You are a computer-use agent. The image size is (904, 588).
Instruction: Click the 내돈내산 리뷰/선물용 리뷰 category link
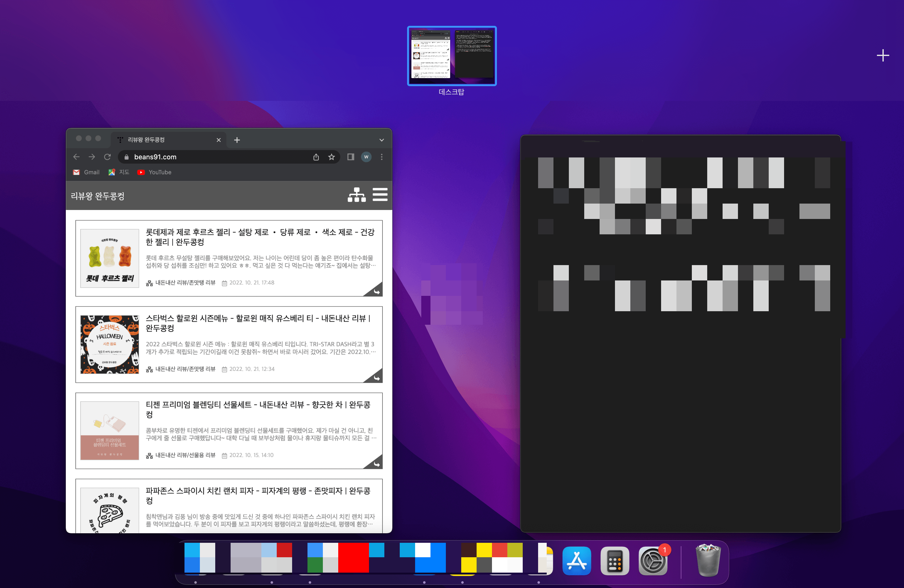tap(185, 455)
